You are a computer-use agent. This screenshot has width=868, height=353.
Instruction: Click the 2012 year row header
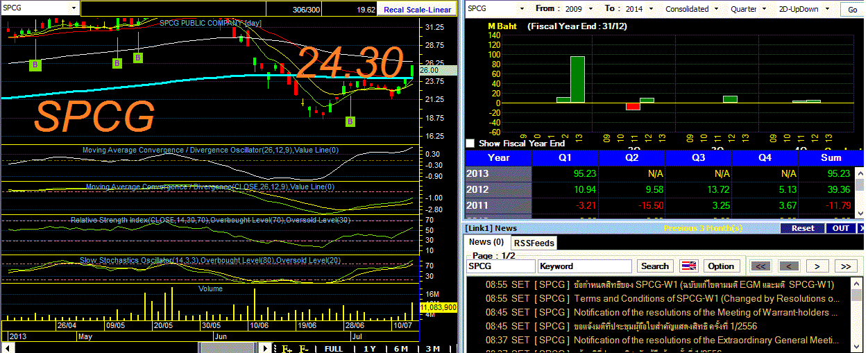point(498,189)
